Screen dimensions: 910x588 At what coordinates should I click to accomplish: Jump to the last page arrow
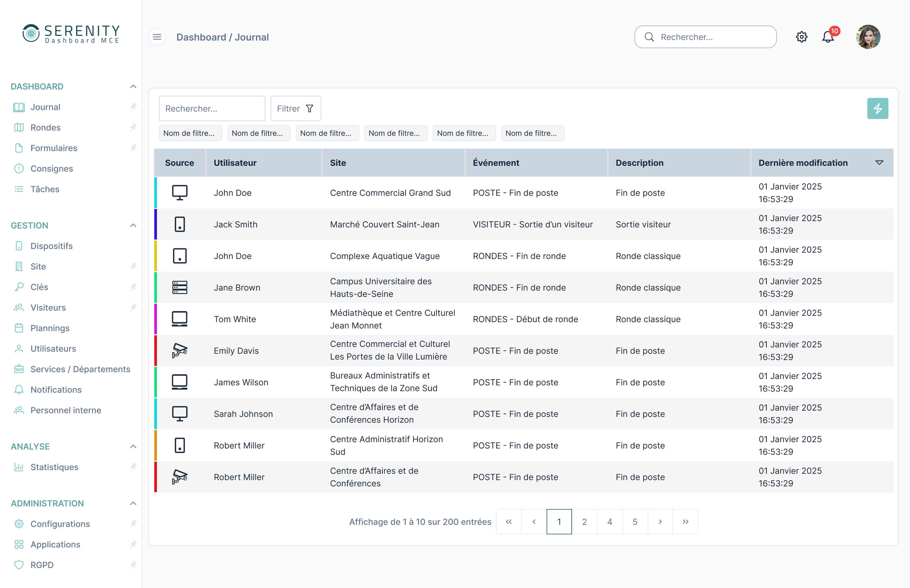pos(685,522)
